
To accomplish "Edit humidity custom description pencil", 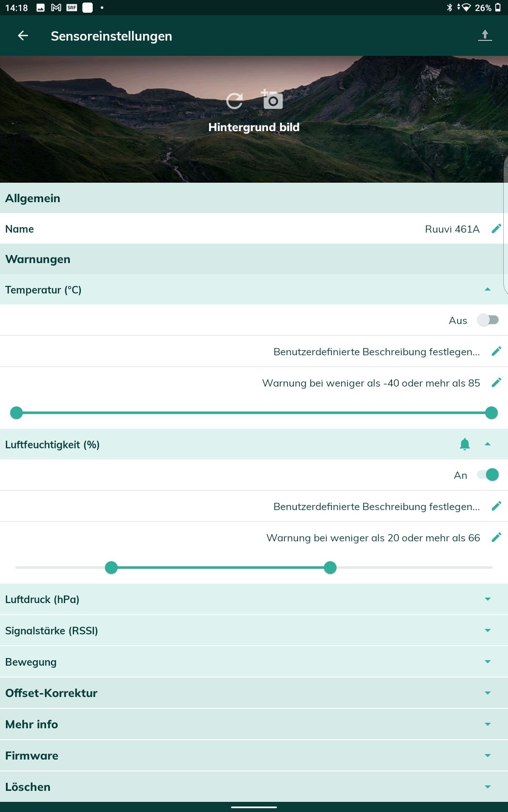I will click(497, 506).
